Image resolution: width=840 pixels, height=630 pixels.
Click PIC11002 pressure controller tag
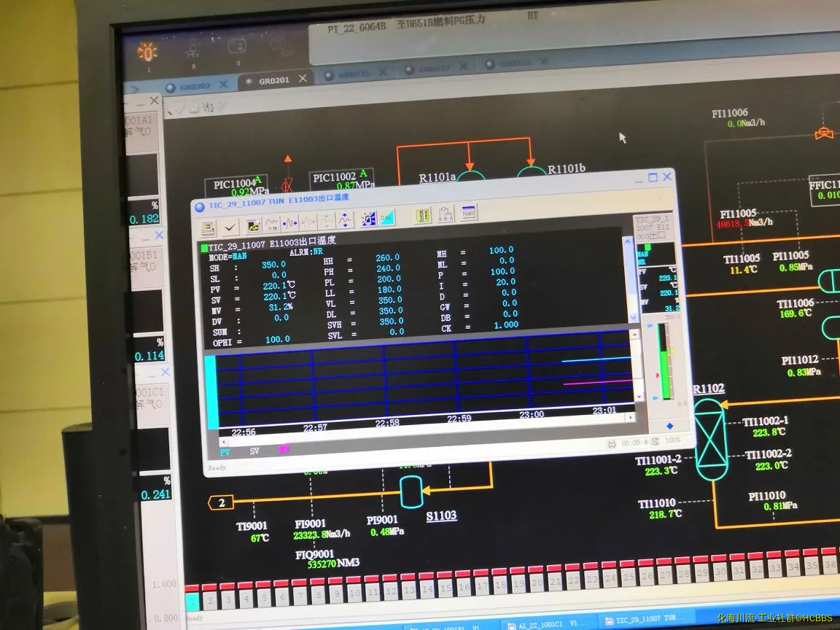click(334, 177)
